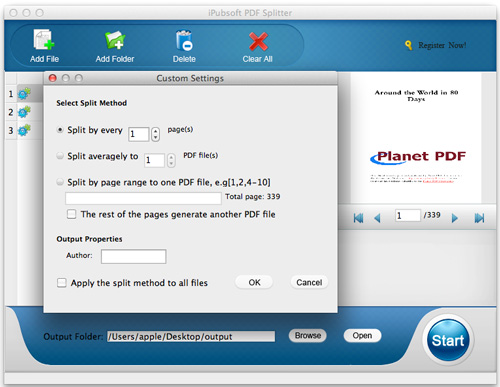This screenshot has width=500, height=387.
Task: Click the /339 page count label
Action: (432, 215)
